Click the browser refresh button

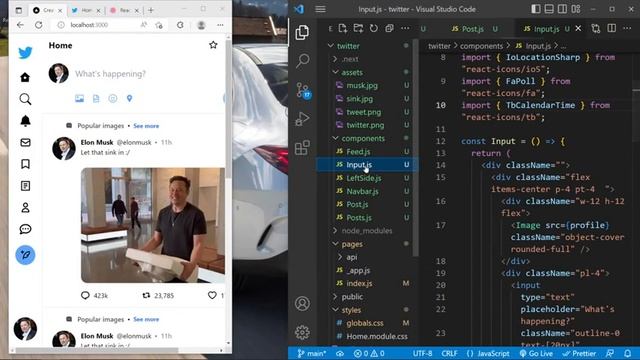coord(39,25)
